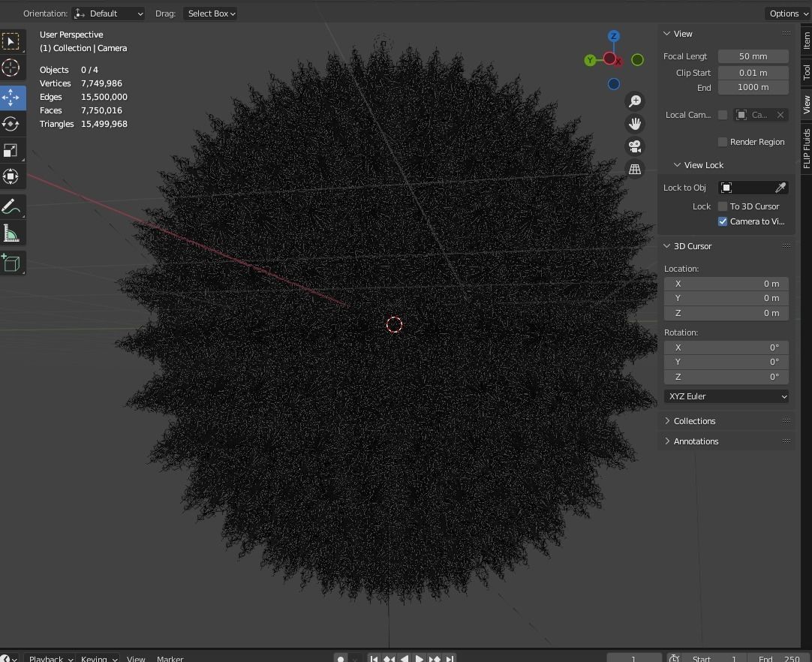Open the Orientation Default dropdown

[109, 14]
